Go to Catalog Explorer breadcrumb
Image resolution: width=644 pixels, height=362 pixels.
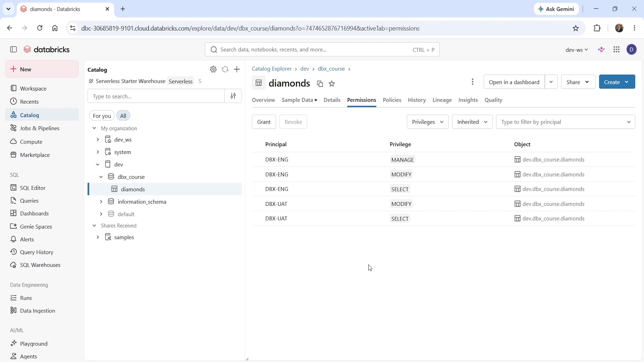pos(272,69)
